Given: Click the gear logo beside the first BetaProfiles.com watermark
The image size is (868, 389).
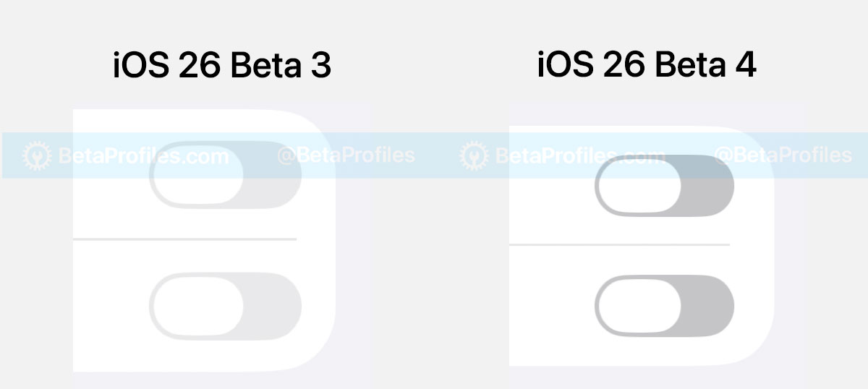Looking at the screenshot, I should [x=36, y=155].
